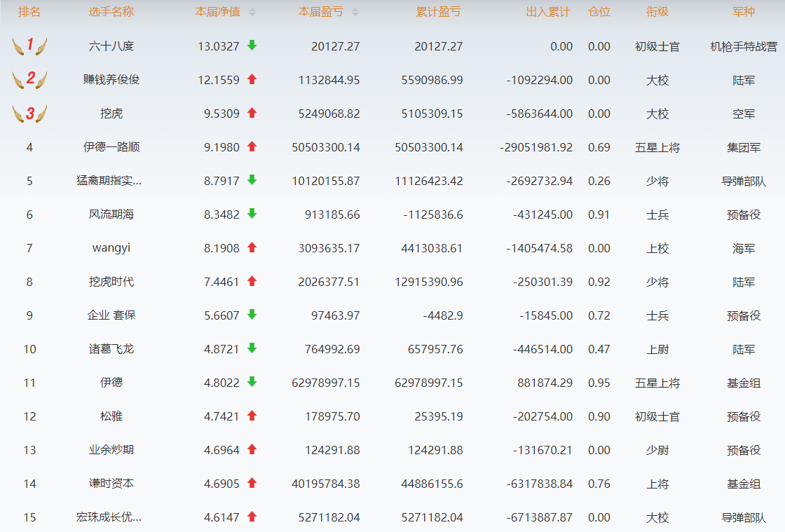
Task: Click net value 13.0327
Action: click(x=218, y=46)
